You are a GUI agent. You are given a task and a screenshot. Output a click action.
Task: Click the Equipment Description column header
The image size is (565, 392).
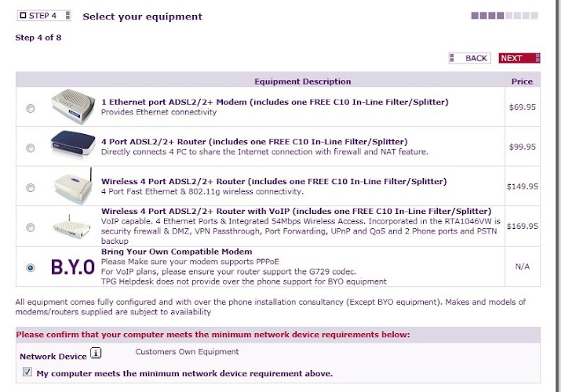click(x=302, y=82)
